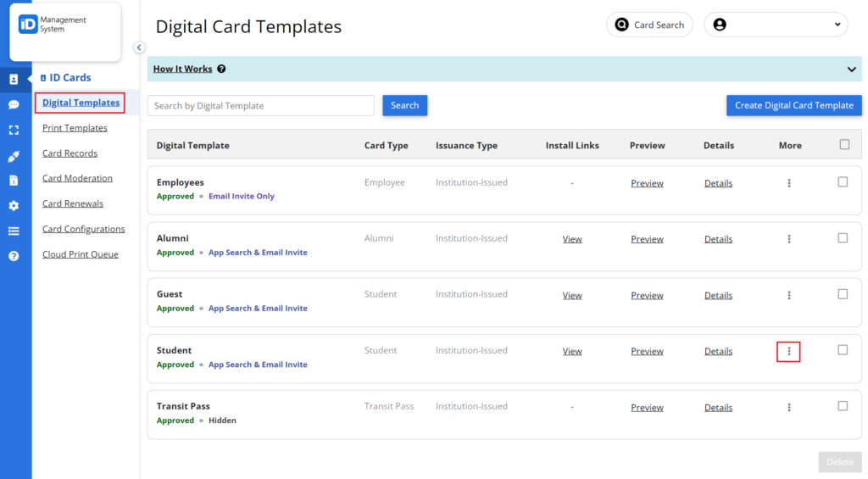Viewport: 868px width, 479px height.
Task: Click the Hidden status label
Action: pyautogui.click(x=222, y=421)
